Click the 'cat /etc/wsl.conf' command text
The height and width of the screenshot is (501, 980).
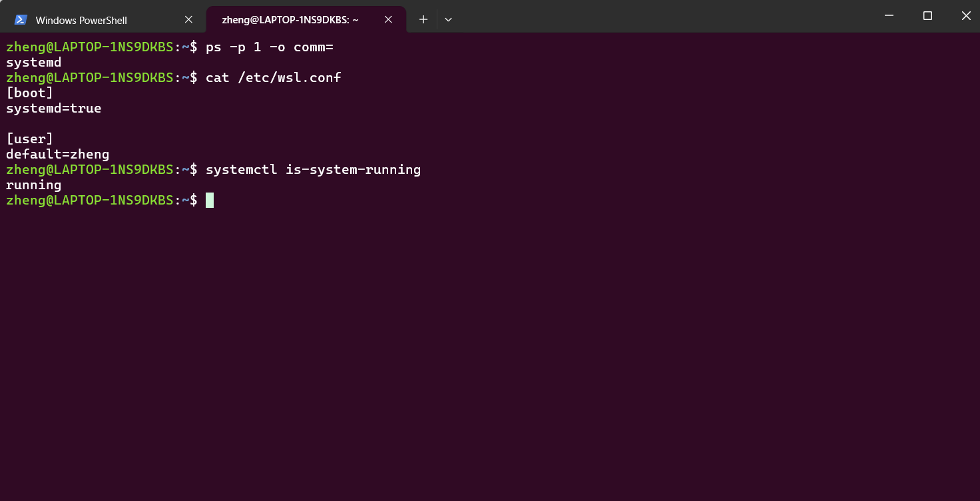(273, 77)
